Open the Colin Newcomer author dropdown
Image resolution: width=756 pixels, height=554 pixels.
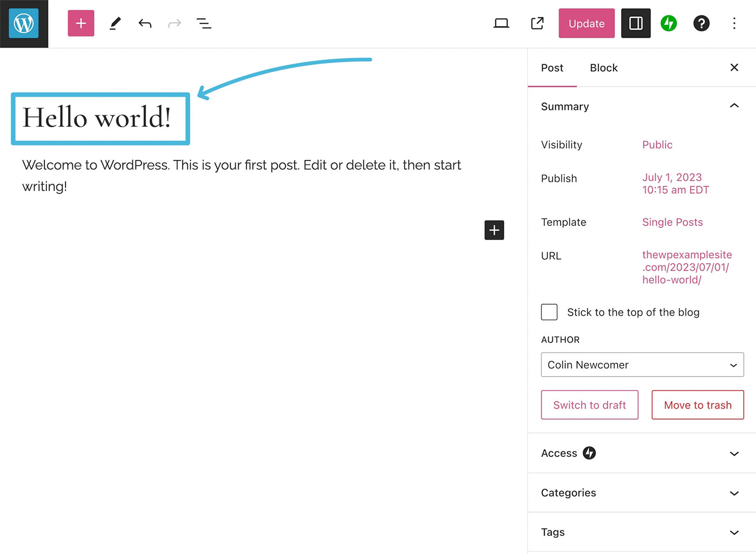tap(642, 365)
